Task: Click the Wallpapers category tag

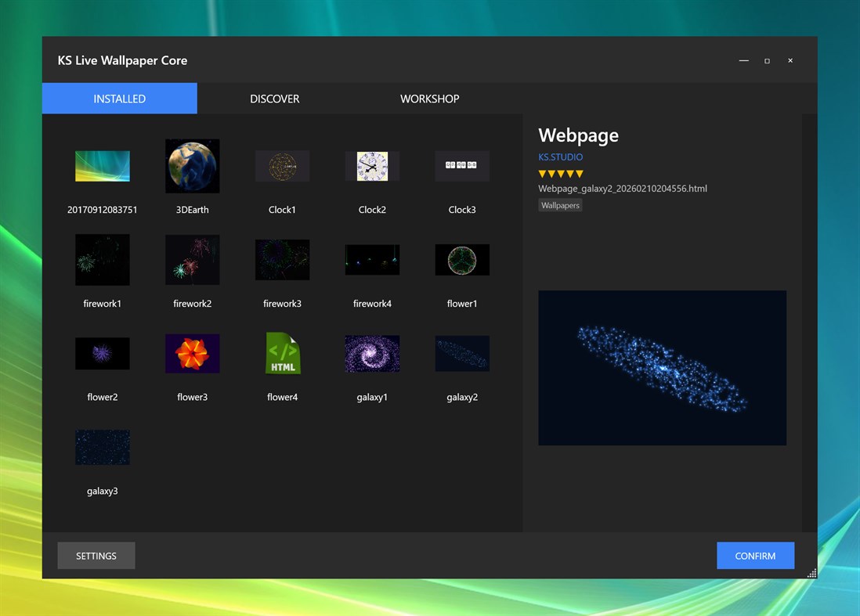Action: coord(560,205)
